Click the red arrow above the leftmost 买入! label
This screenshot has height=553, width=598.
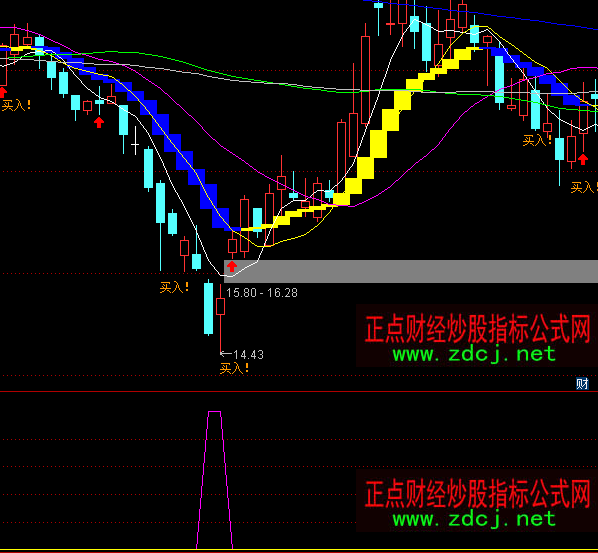[x=3, y=92]
